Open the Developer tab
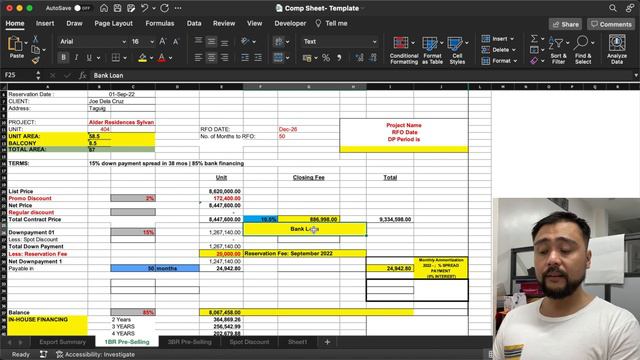640x360 pixels. (x=290, y=24)
